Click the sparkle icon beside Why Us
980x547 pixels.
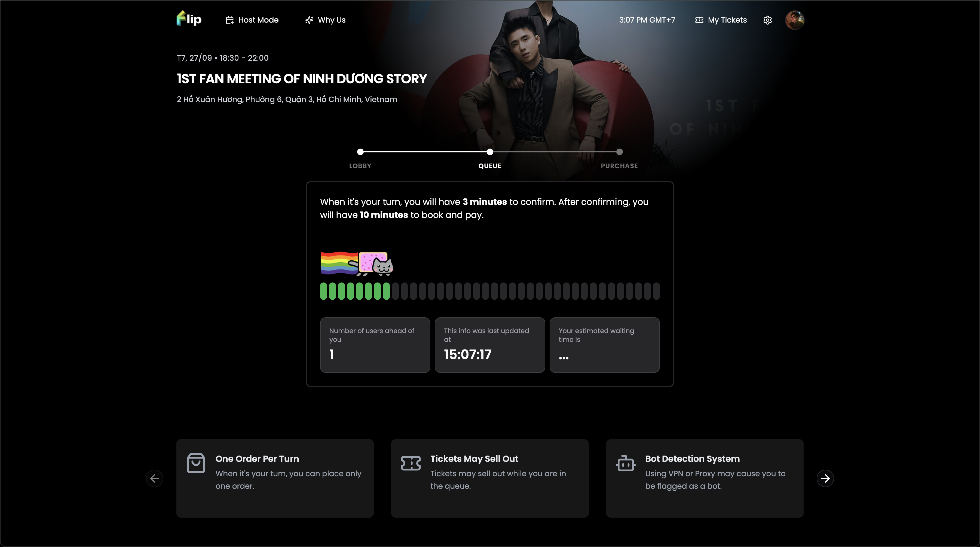(309, 20)
